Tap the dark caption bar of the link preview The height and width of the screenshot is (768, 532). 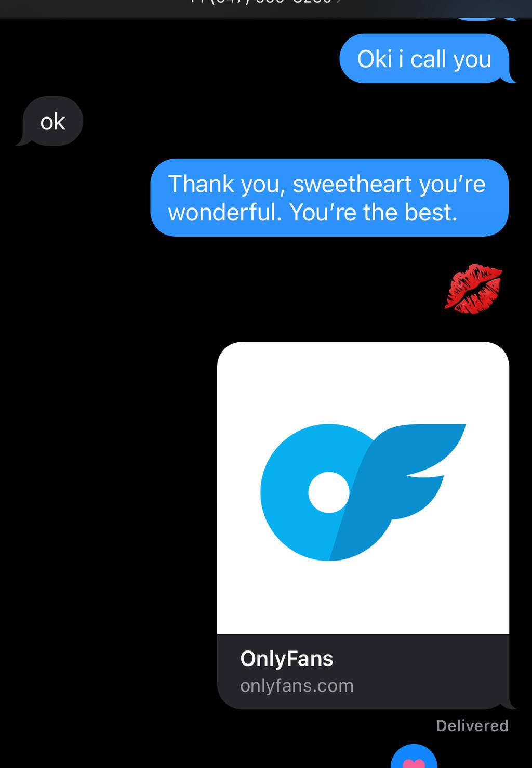click(363, 671)
